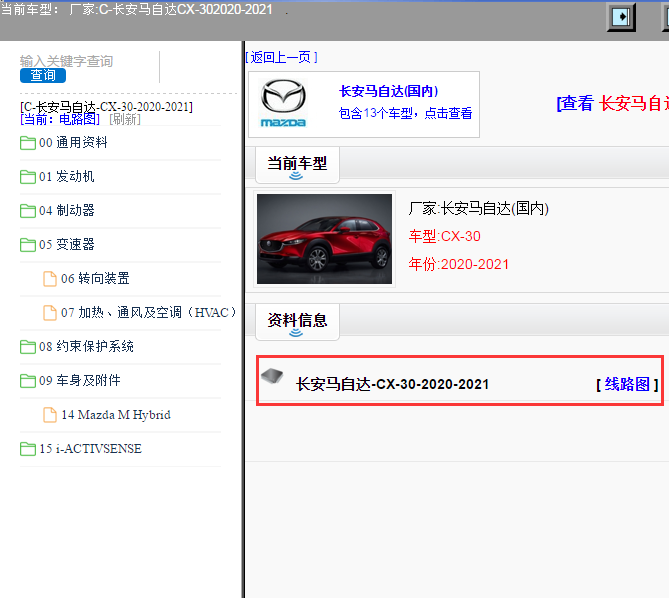Click the 当前: 电路图 link
The height and width of the screenshot is (598, 669).
tap(60, 119)
